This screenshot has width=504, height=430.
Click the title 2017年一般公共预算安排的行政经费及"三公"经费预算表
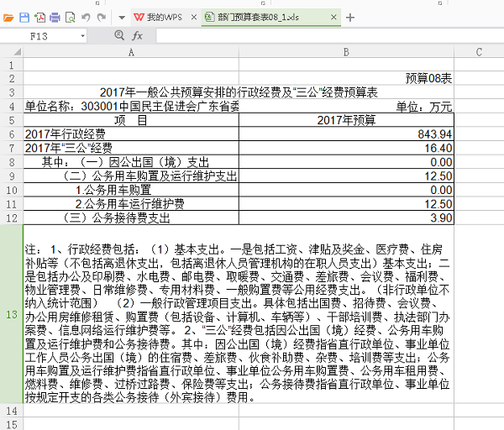coord(239,92)
